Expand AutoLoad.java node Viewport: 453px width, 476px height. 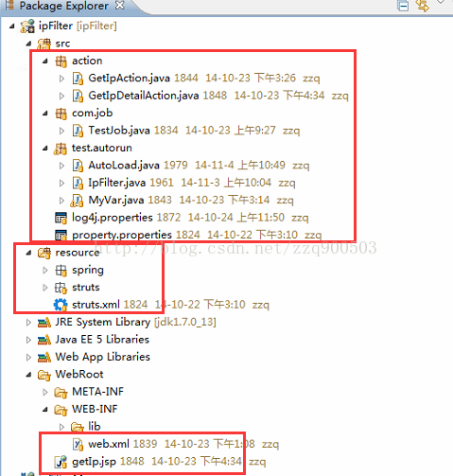pos(61,166)
